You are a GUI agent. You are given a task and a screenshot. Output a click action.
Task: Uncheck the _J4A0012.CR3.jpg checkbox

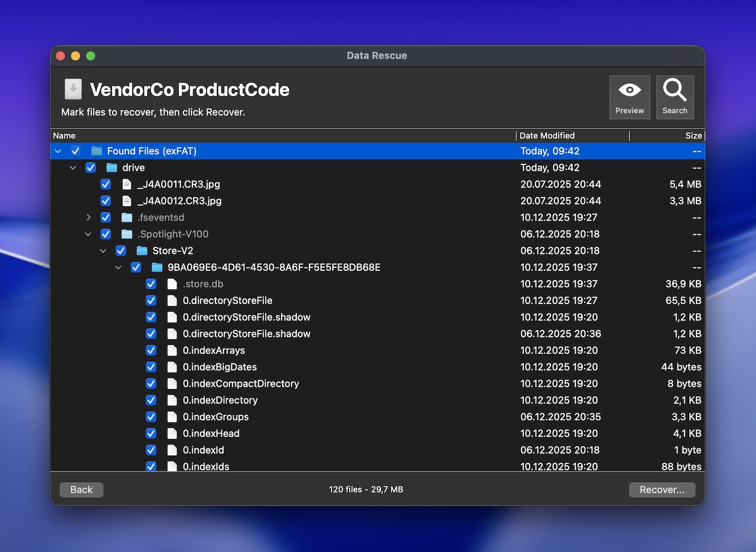pos(106,201)
